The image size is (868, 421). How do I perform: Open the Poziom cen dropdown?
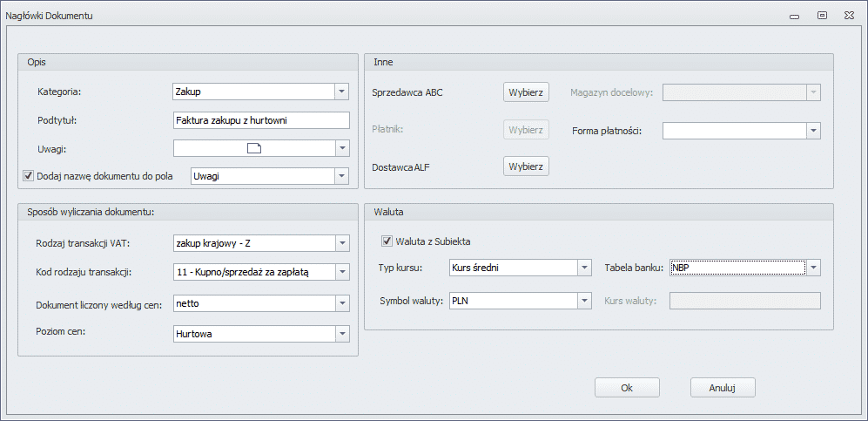click(342, 334)
